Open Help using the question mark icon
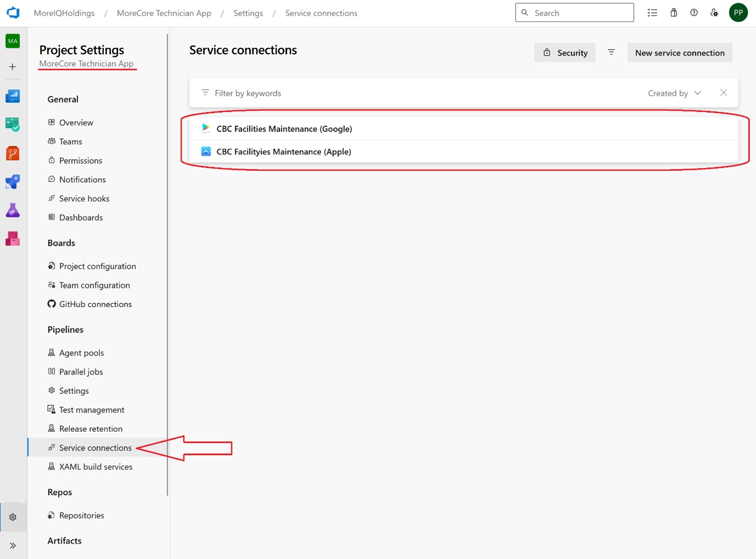Image resolution: width=756 pixels, height=559 pixels. pyautogui.click(x=693, y=12)
